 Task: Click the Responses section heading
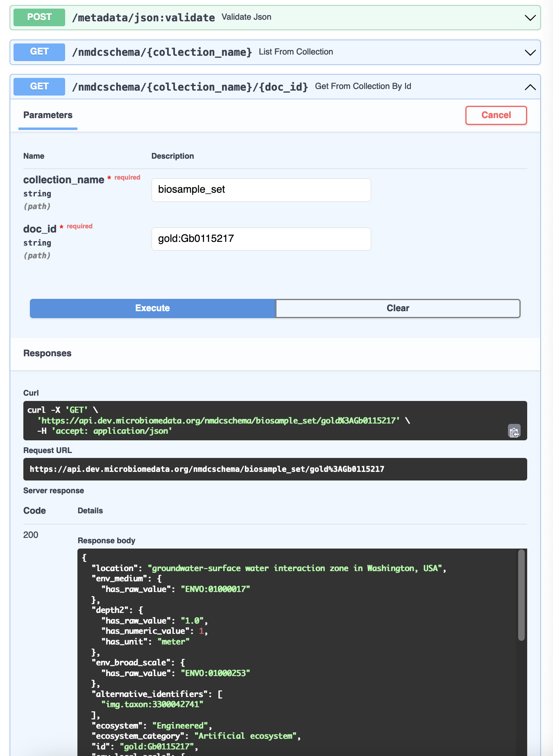[x=47, y=353]
